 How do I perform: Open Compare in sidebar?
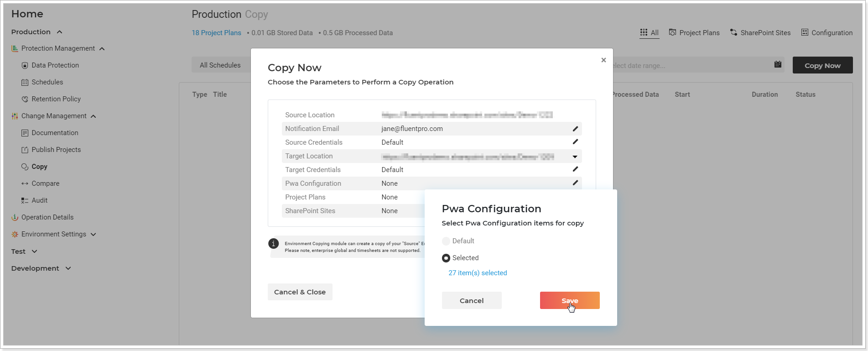[x=46, y=183]
